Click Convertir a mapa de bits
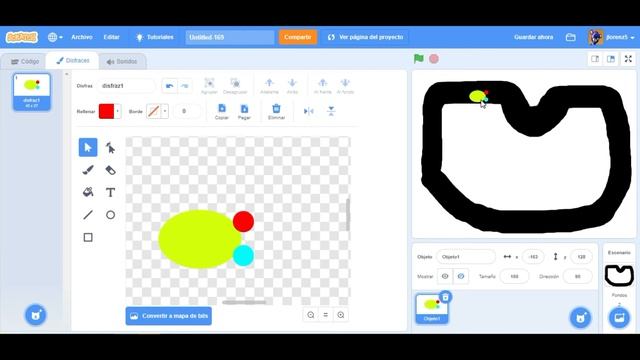640x360 pixels. 169,316
